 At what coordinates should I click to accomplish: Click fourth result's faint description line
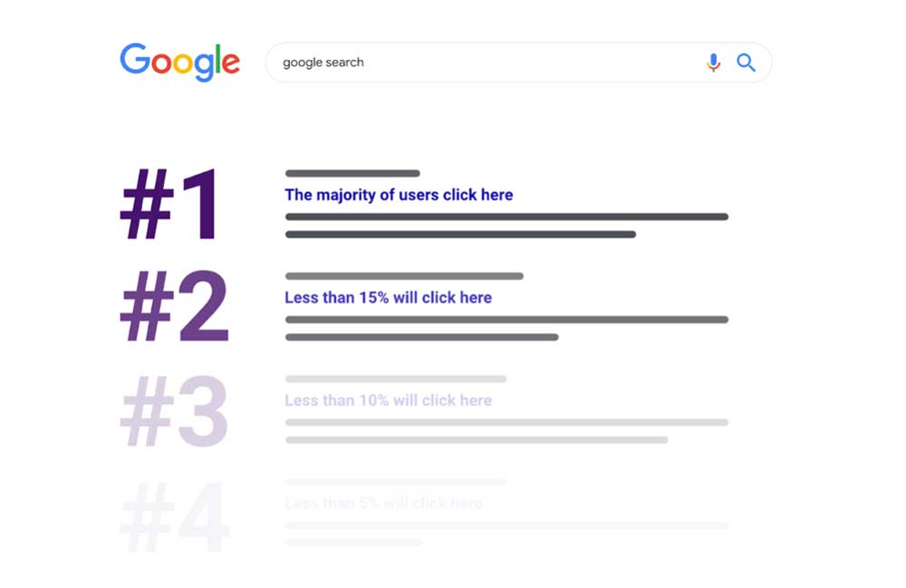pyautogui.click(x=506, y=525)
